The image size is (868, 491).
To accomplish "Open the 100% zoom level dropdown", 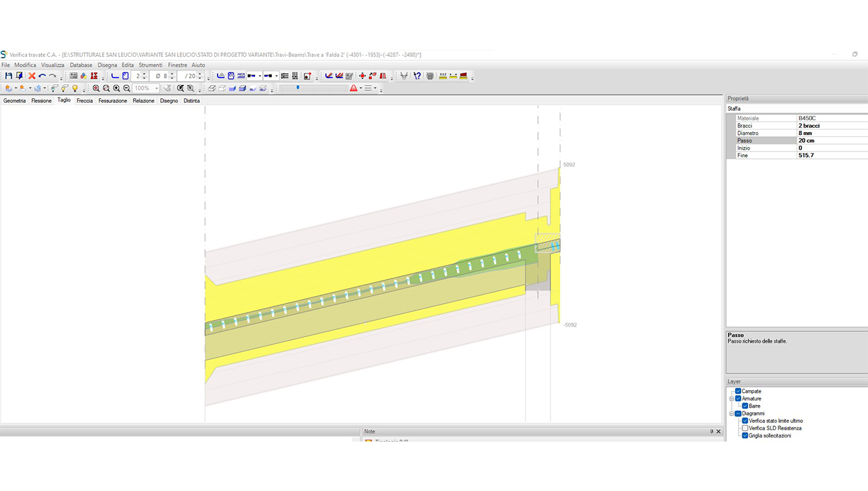I will (157, 88).
